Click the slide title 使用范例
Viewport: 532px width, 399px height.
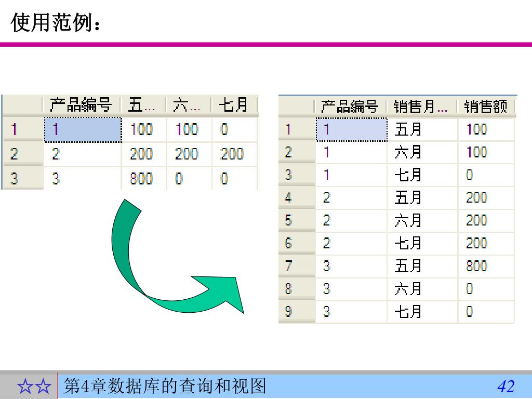point(56,23)
